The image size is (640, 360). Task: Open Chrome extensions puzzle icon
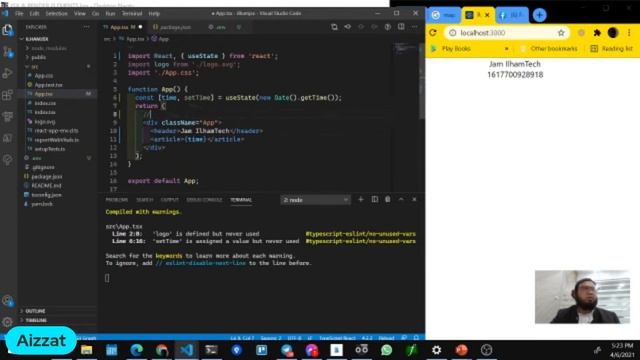pos(597,33)
